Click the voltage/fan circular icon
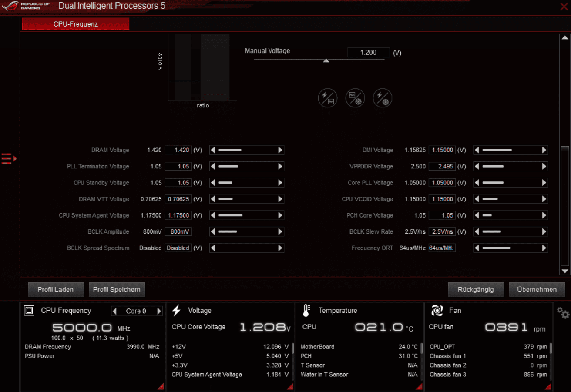 383,98
